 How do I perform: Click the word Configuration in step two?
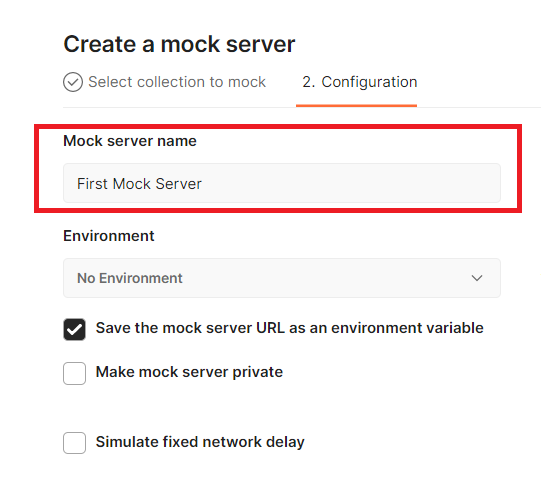point(370,82)
